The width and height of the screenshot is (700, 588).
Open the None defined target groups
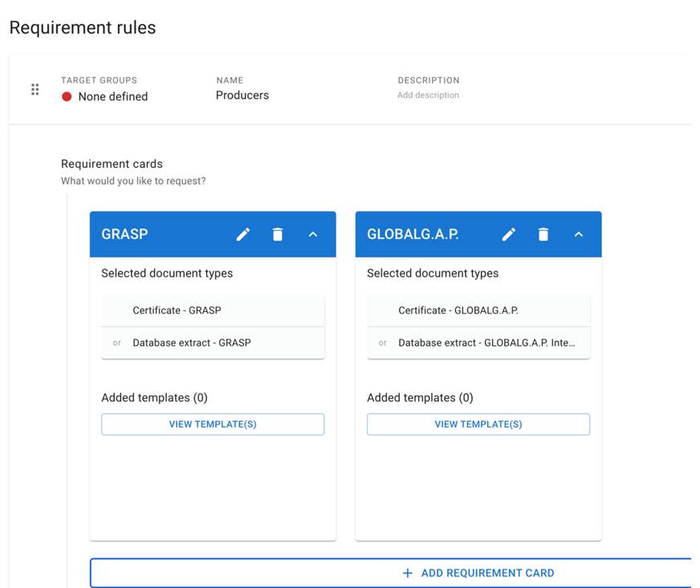pyautogui.click(x=113, y=96)
